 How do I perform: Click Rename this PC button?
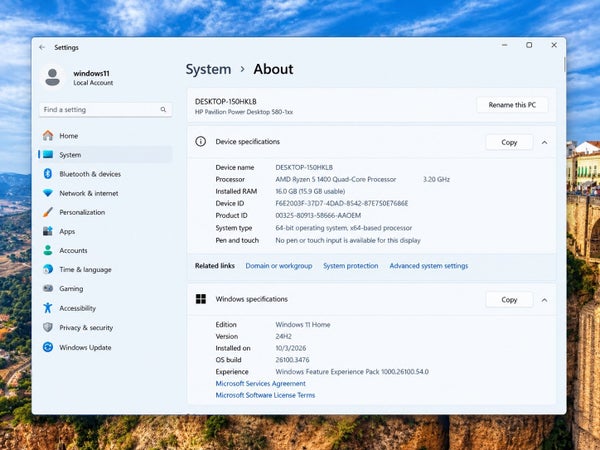(512, 105)
